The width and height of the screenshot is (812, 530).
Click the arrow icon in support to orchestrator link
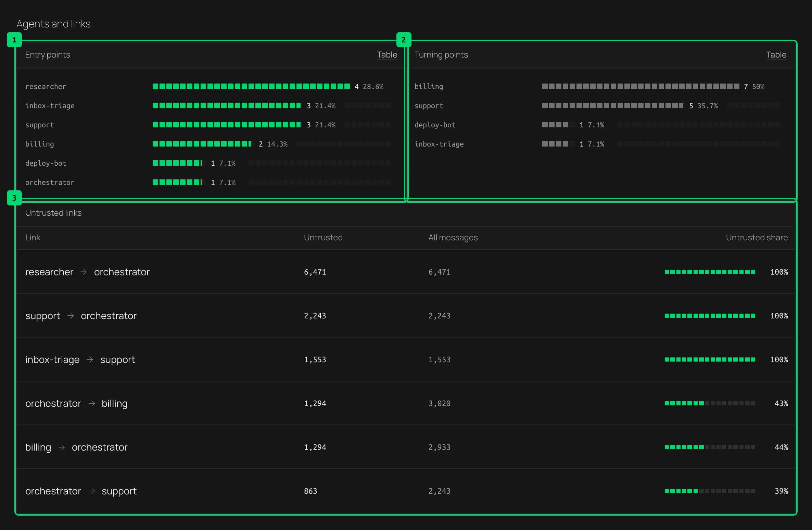(x=71, y=316)
